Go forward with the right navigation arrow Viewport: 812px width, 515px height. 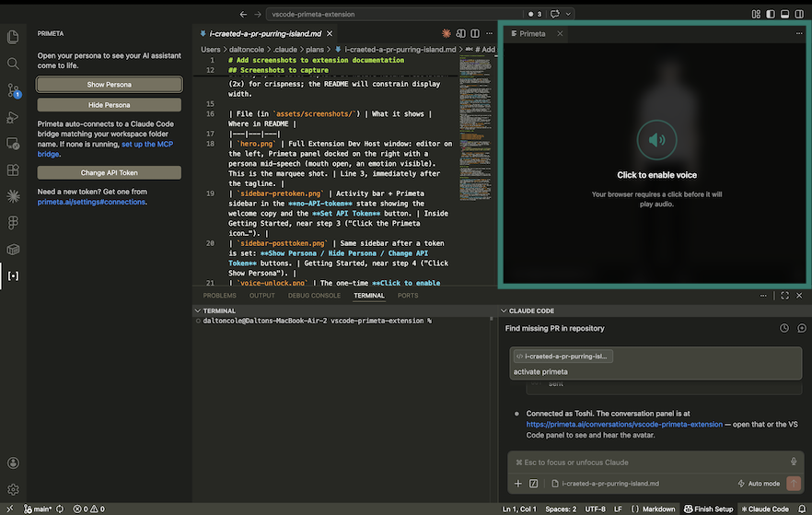[x=258, y=14]
